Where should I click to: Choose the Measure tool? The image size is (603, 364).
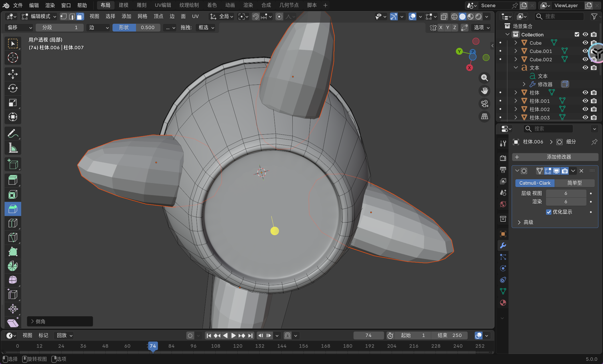pyautogui.click(x=13, y=148)
